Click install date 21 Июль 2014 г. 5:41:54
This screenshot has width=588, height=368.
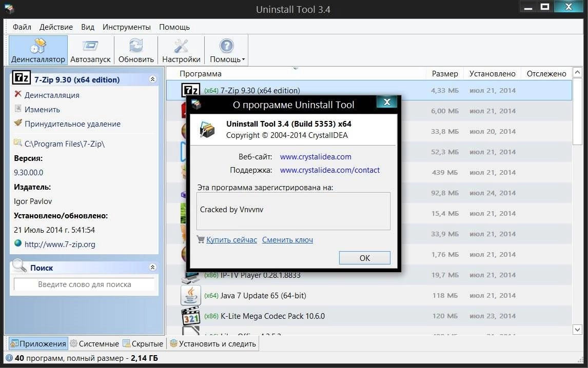click(54, 230)
